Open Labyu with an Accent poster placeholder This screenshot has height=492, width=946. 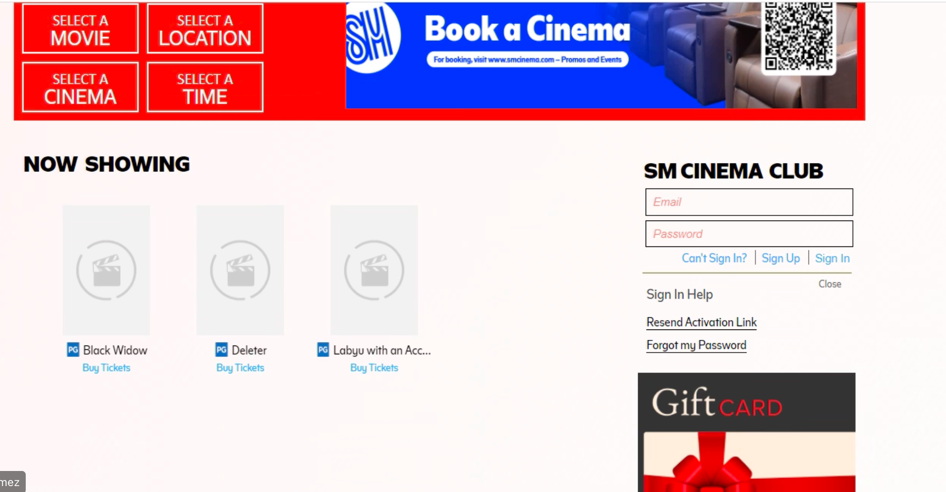click(x=374, y=270)
